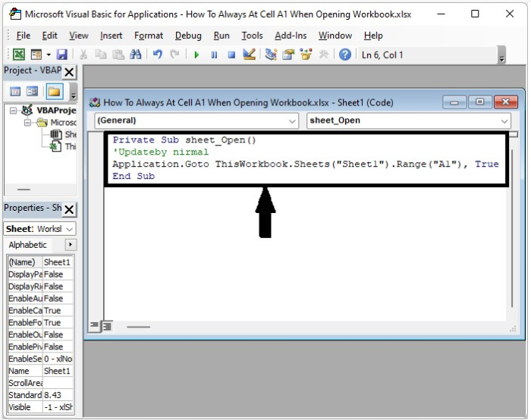
Task: Open the Sheet object dropdown in Properties
Action: pos(70,229)
